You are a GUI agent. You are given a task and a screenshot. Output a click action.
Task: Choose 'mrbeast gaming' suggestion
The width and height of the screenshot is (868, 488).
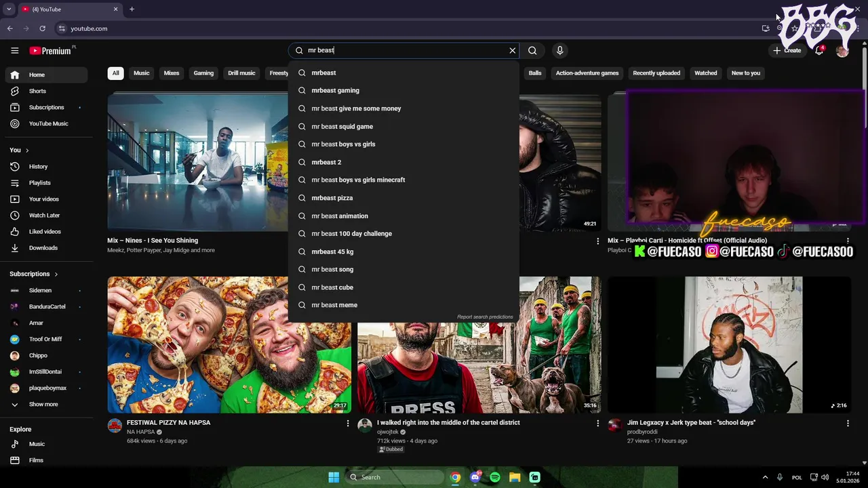[403, 90]
